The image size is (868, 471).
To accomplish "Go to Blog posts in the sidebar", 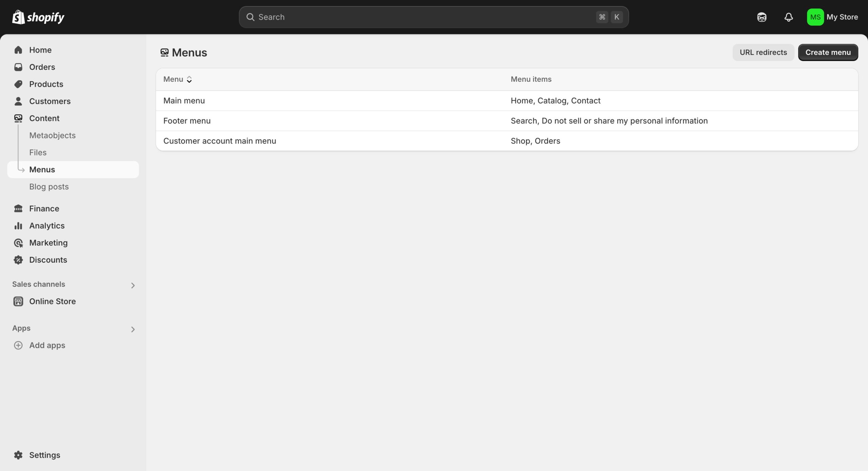I will pos(49,187).
